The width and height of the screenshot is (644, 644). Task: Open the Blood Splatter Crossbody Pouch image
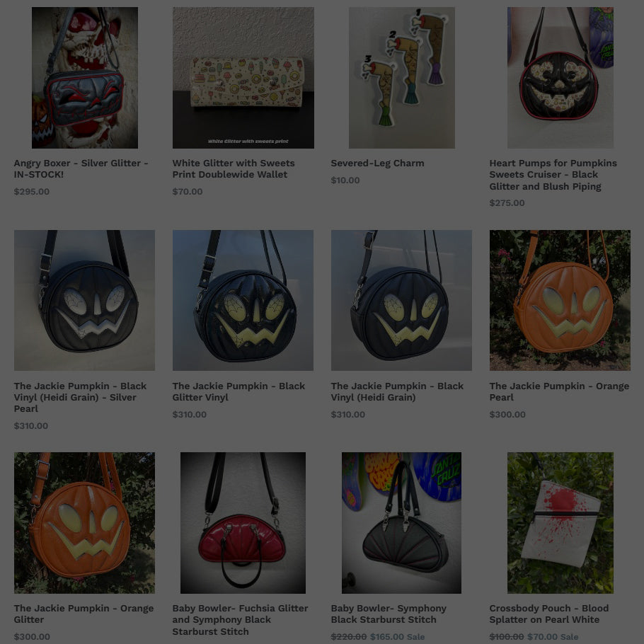(560, 523)
